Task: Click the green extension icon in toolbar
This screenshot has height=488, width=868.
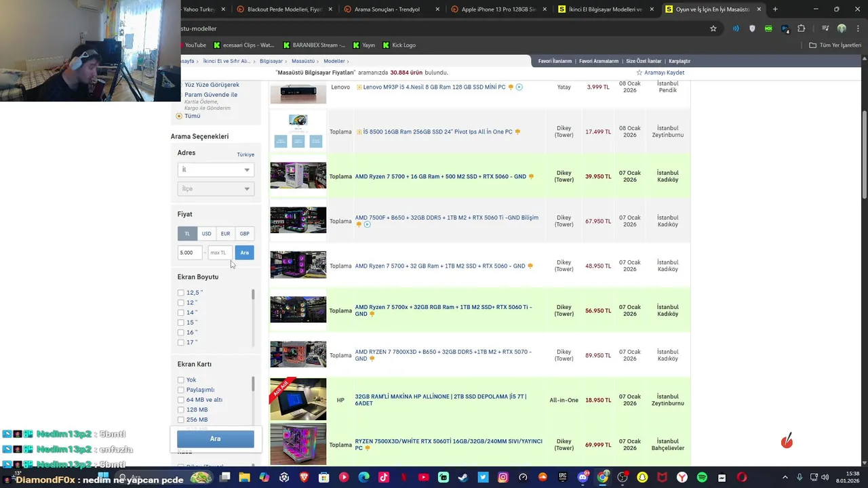Action: point(768,28)
